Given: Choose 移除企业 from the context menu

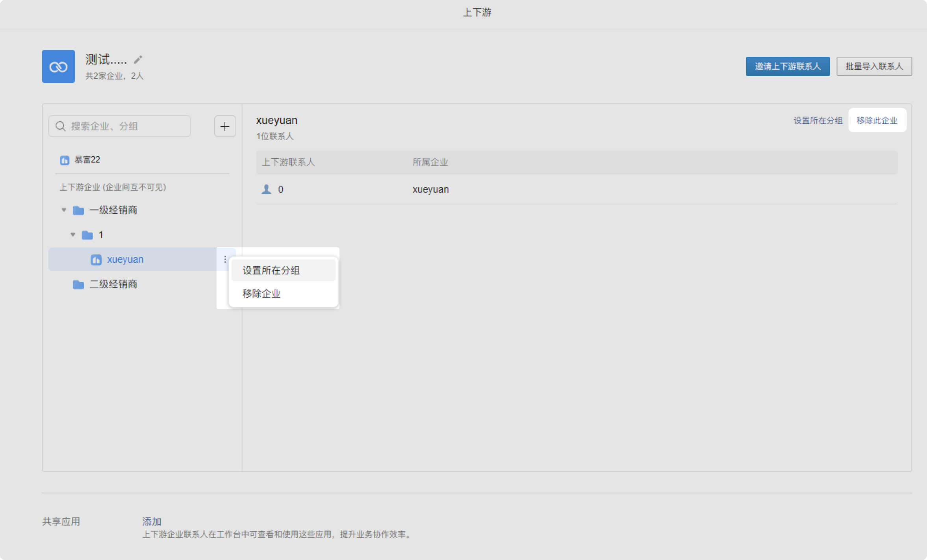Looking at the screenshot, I should point(284,293).
